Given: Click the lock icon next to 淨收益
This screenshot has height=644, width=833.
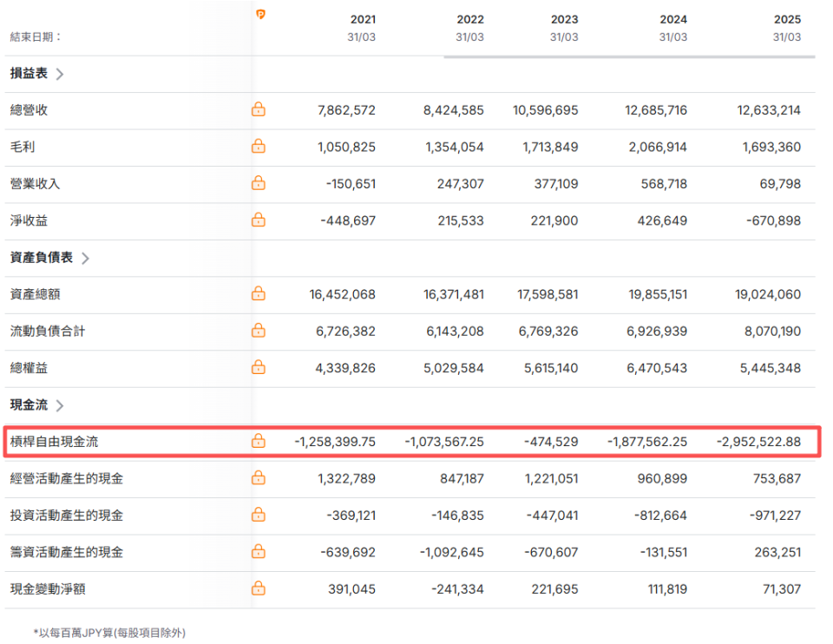Looking at the screenshot, I should coord(258,220).
